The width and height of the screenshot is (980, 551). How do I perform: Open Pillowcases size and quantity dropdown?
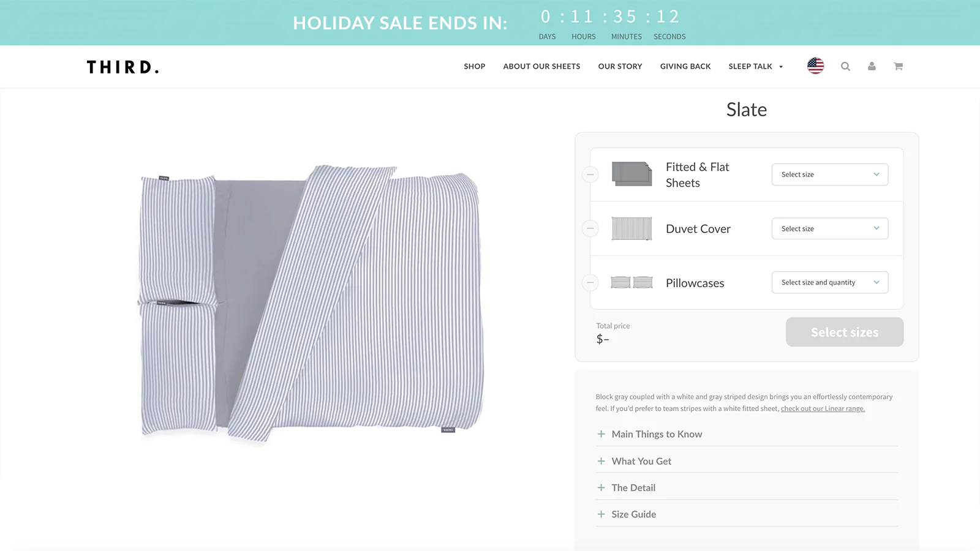(829, 282)
